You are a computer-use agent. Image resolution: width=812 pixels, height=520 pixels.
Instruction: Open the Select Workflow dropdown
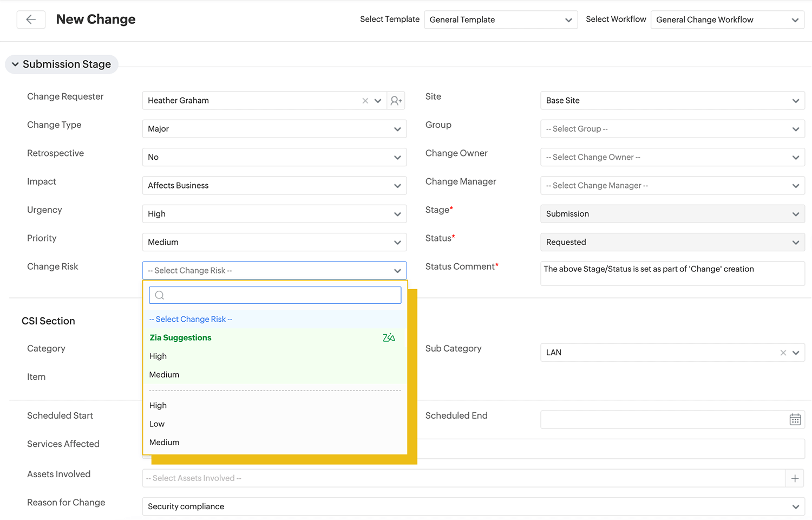pyautogui.click(x=727, y=20)
